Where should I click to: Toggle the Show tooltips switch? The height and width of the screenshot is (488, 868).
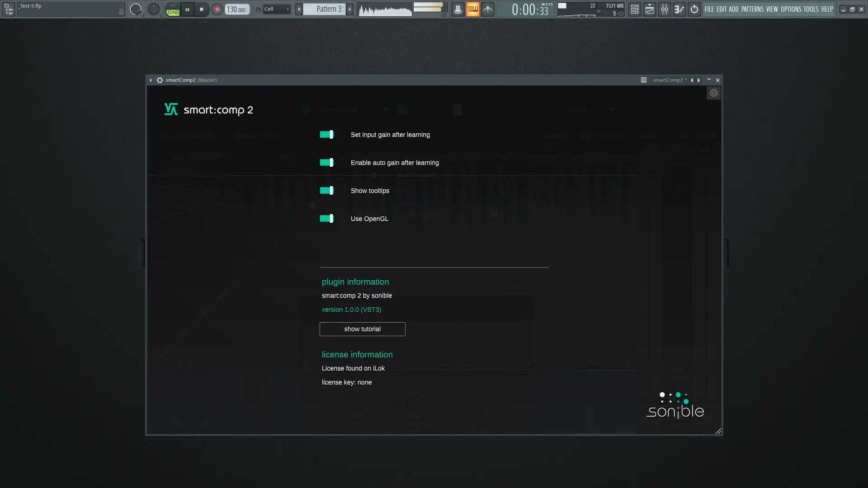point(326,191)
